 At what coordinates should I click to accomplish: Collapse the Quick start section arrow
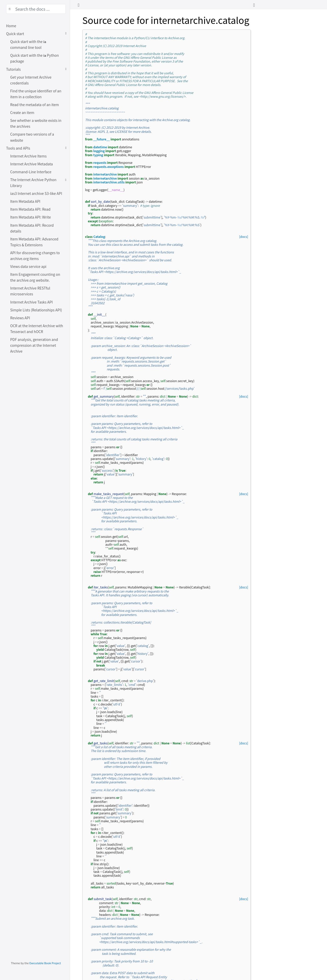pyautogui.click(x=66, y=34)
